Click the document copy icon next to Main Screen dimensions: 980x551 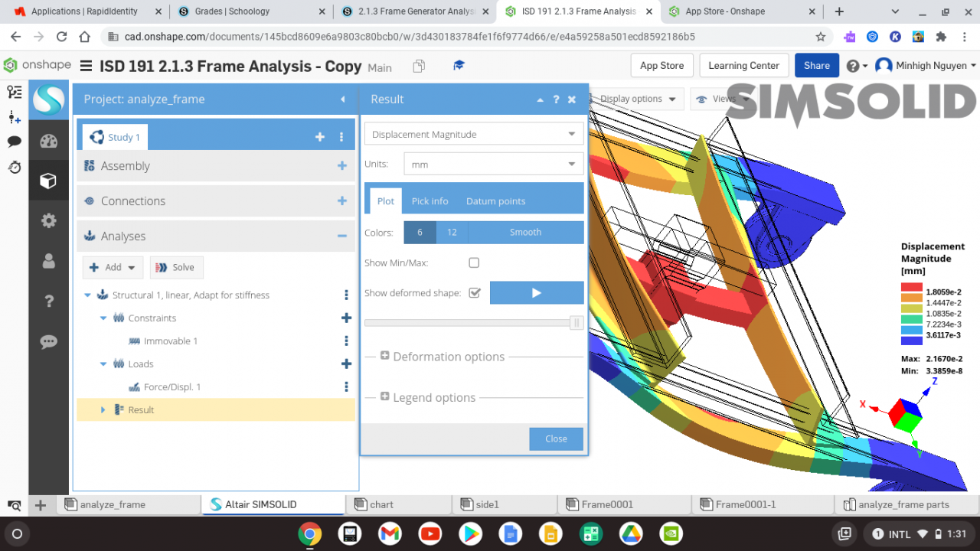(419, 67)
